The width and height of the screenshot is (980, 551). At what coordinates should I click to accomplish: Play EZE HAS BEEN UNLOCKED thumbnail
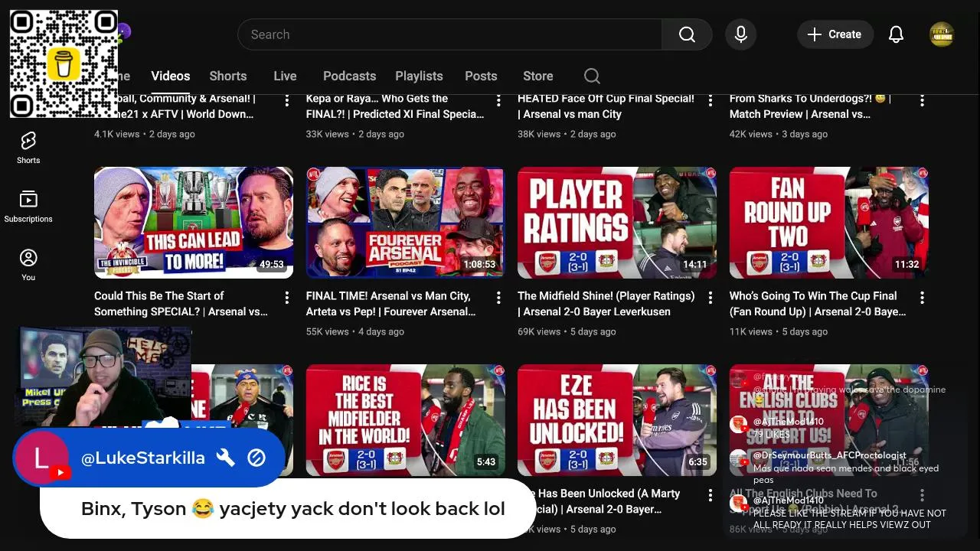[617, 420]
